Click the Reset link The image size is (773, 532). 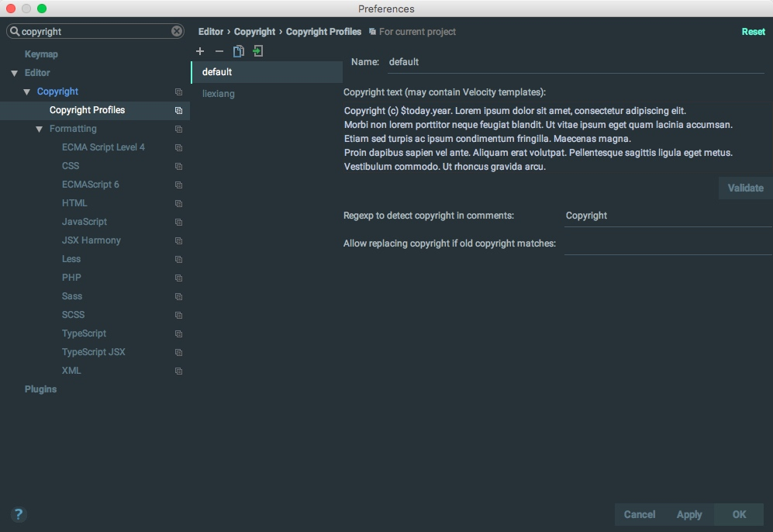click(x=754, y=32)
